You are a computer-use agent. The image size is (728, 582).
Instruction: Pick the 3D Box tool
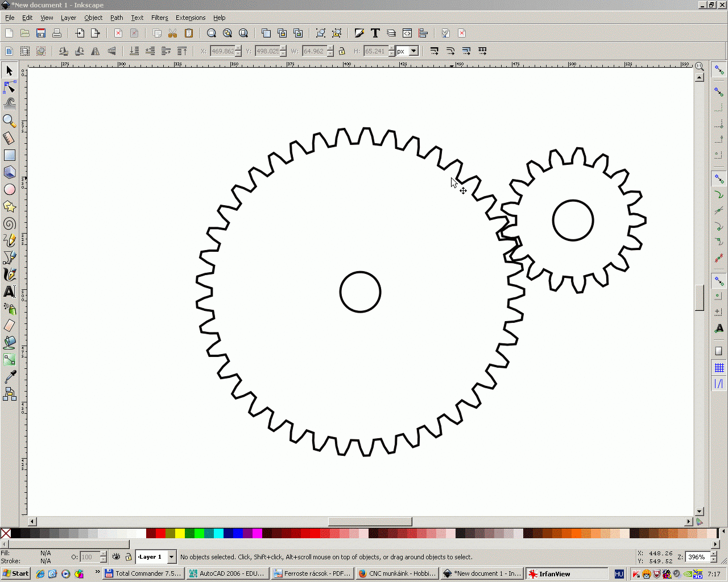tap(10, 172)
